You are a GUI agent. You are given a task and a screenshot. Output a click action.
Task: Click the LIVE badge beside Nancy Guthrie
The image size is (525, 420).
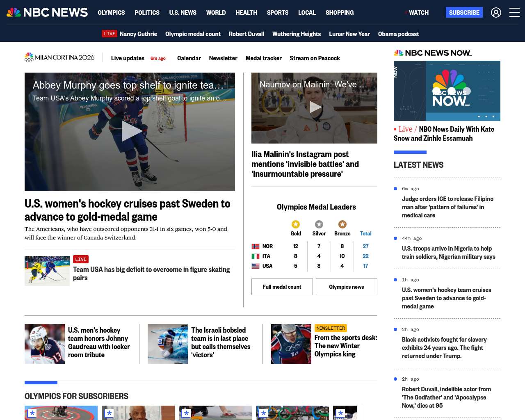click(110, 34)
